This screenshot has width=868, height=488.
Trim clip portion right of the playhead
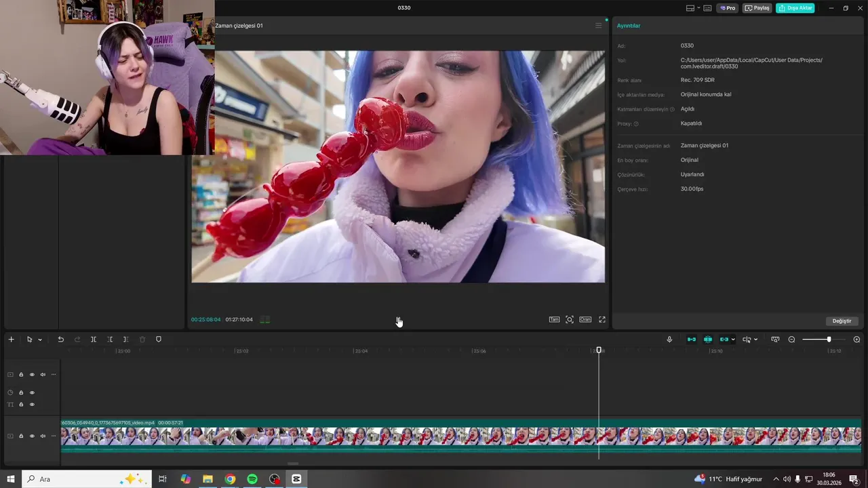pos(125,340)
